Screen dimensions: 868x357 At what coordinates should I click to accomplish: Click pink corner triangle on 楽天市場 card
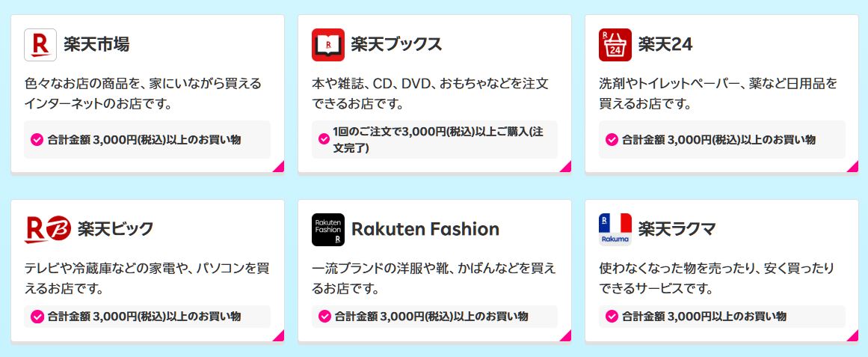pos(280,168)
